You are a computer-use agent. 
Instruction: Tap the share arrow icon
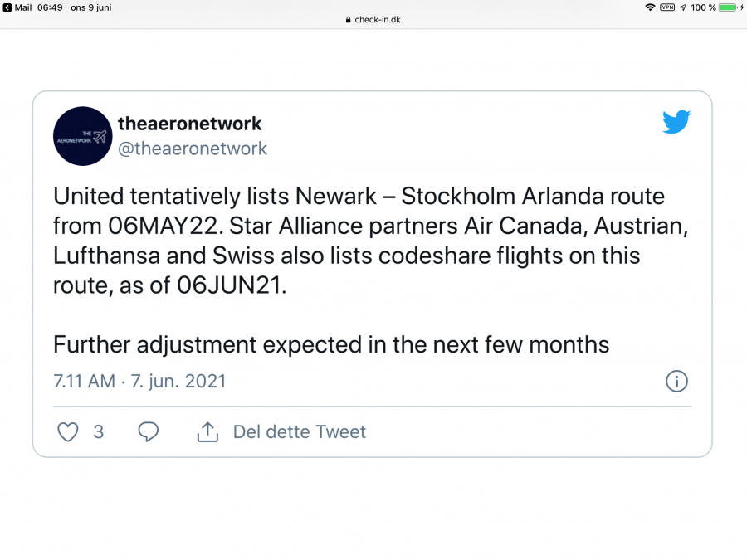click(207, 431)
